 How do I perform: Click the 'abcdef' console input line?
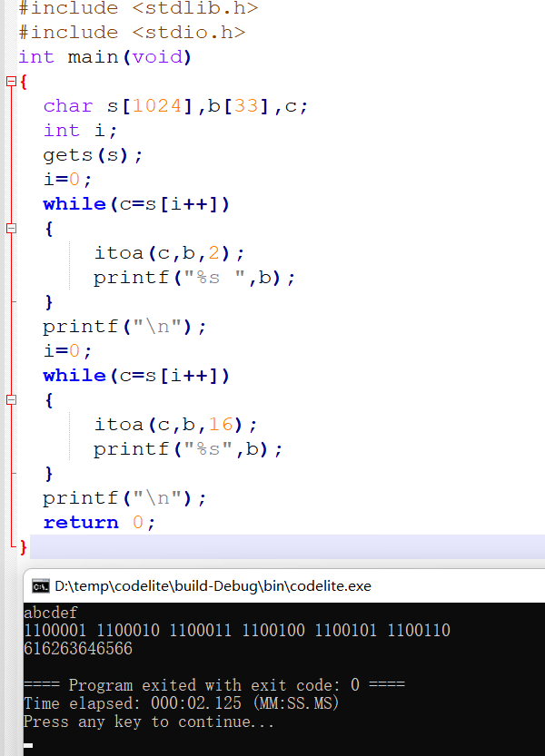point(51,613)
